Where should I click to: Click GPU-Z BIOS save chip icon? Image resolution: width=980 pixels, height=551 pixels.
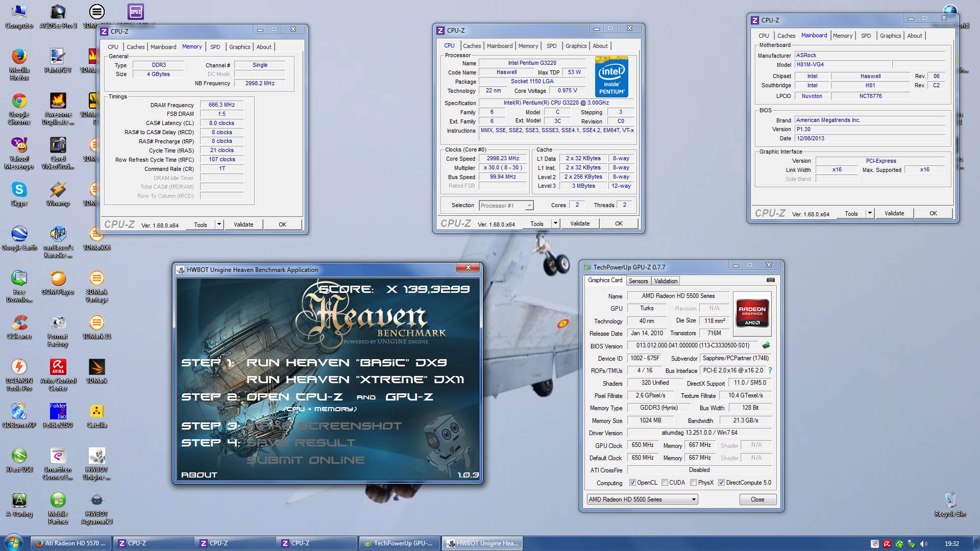[766, 345]
